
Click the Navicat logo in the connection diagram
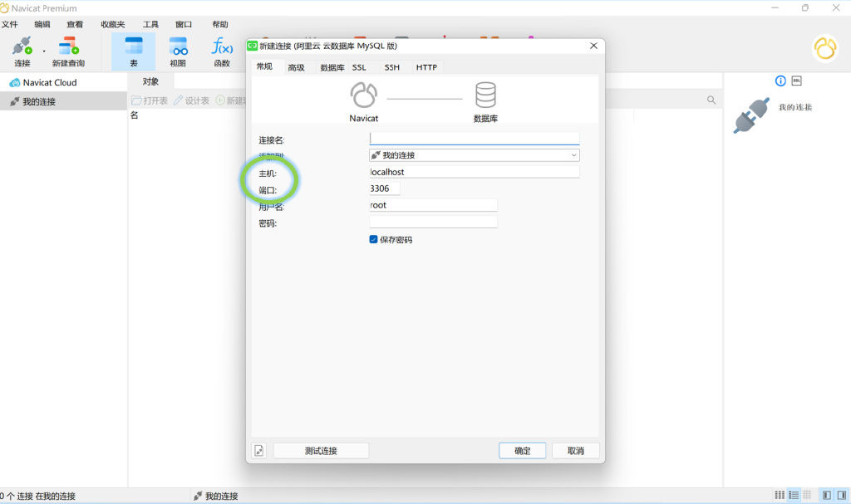363,95
